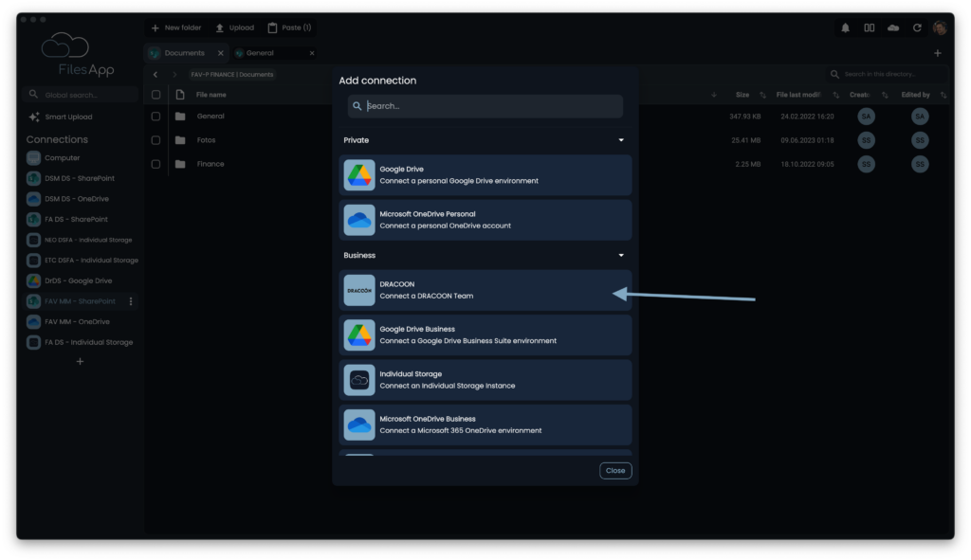Close the Add connection dialog
This screenshot has height=560, width=971.
pyautogui.click(x=614, y=471)
